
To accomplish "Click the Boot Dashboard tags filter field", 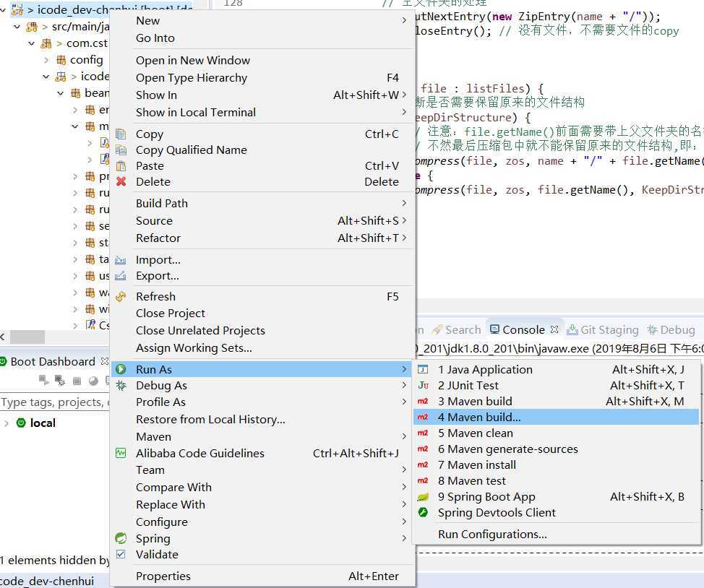I will tap(54, 402).
